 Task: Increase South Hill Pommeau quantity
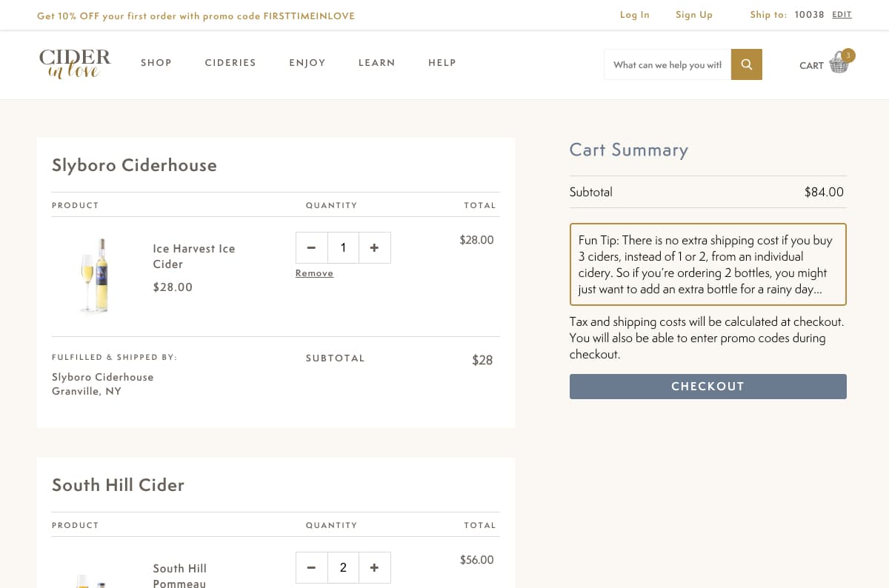point(374,568)
